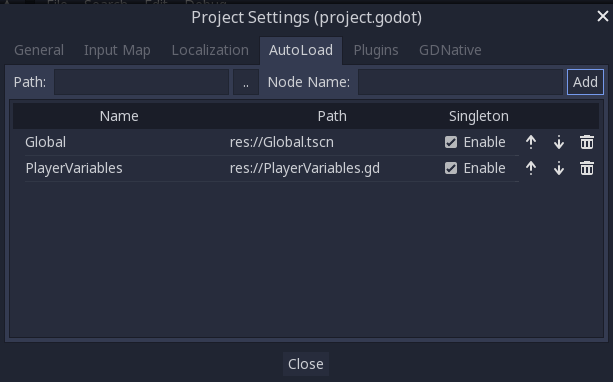Toggle the Enable checkbox for PlayerVariables

[451, 168]
